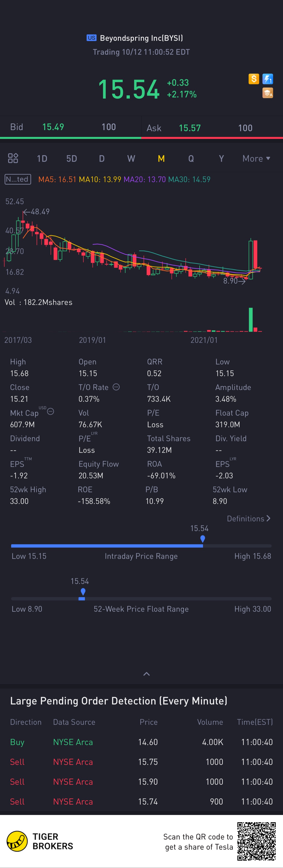Screen dimensions: 283x868
Task: Toggle the N...ted price adjustment box
Action: coord(18,179)
